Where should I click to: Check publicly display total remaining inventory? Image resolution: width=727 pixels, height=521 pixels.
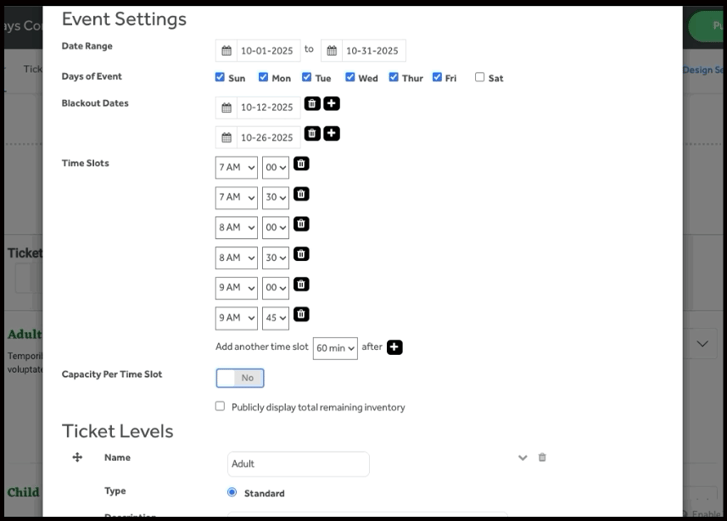[220, 406]
